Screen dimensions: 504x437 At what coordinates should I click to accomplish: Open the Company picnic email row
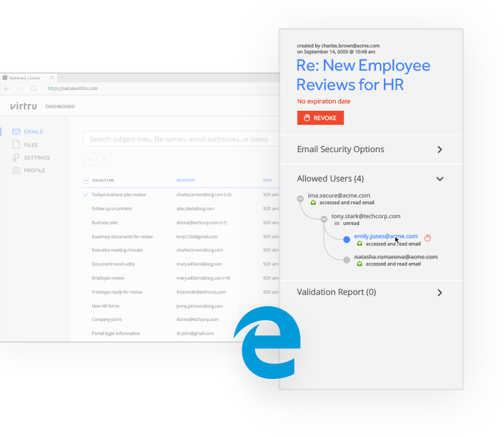(107, 320)
